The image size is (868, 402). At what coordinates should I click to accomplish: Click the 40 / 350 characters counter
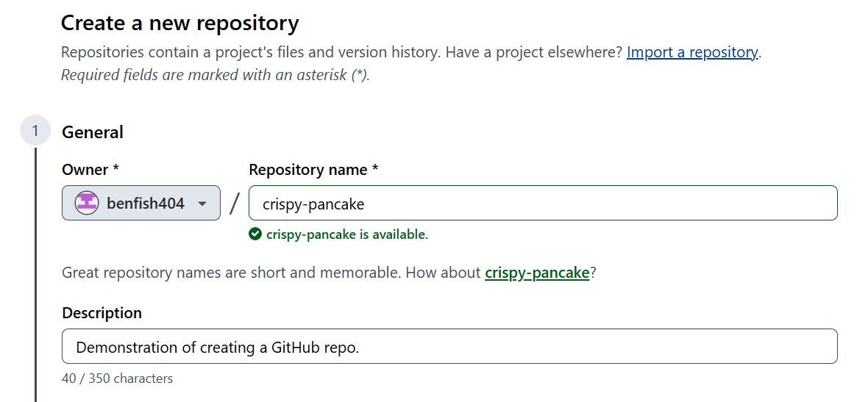coord(118,378)
